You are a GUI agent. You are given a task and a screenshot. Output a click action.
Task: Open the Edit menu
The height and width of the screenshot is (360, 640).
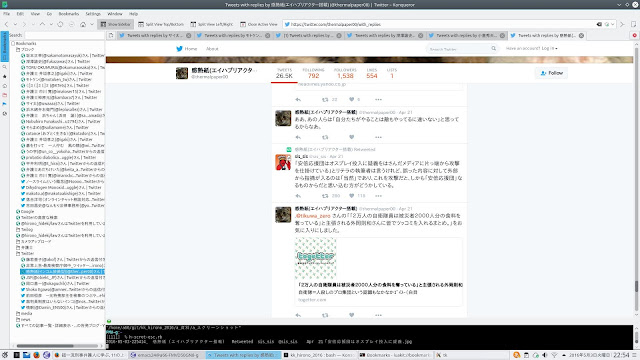click(x=20, y=14)
